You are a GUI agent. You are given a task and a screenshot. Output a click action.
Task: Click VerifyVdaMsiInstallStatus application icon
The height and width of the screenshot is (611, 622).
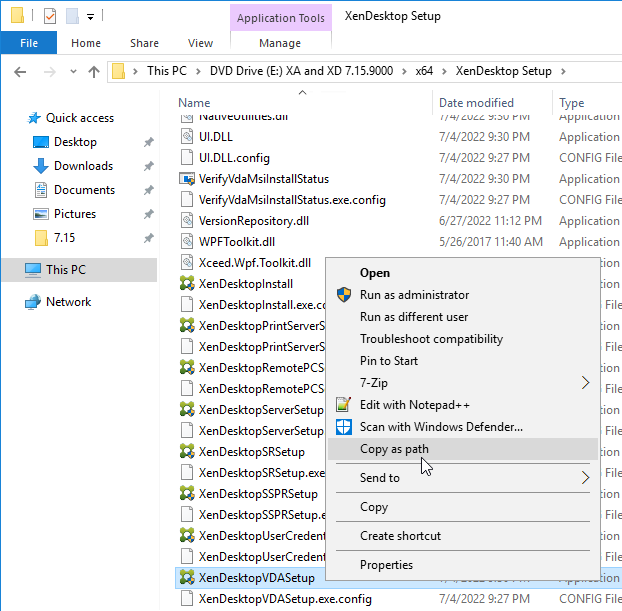[187, 179]
